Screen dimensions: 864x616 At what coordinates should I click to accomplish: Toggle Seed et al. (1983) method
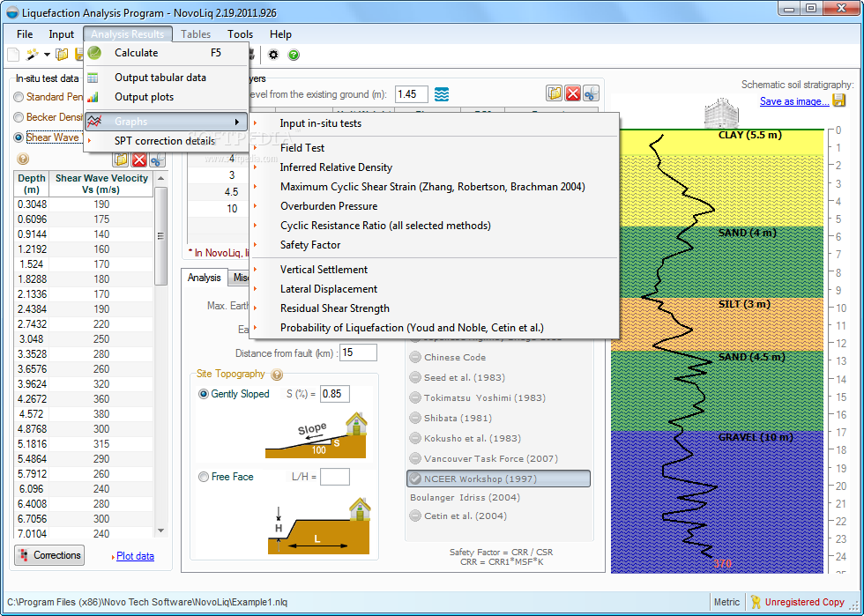click(x=415, y=377)
